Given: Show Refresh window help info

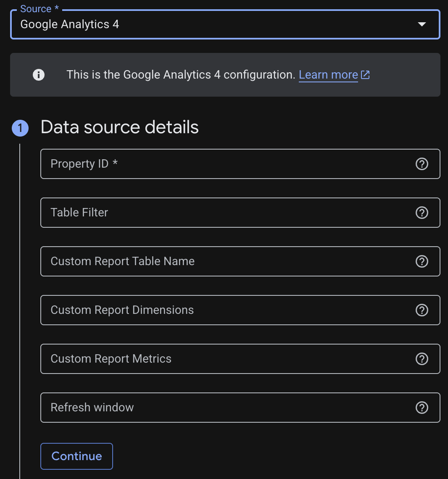Looking at the screenshot, I should click(422, 408).
